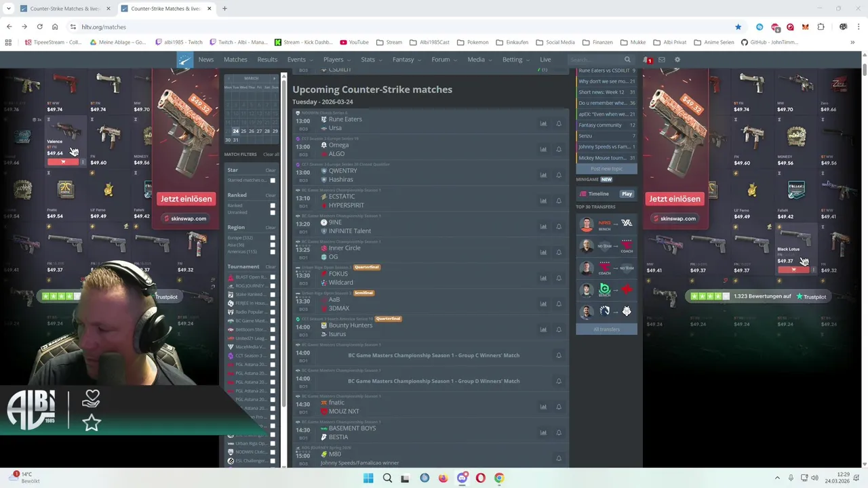This screenshot has width=868, height=488.
Task: Expand the Fantasy dropdown menu
Action: click(x=406, y=60)
